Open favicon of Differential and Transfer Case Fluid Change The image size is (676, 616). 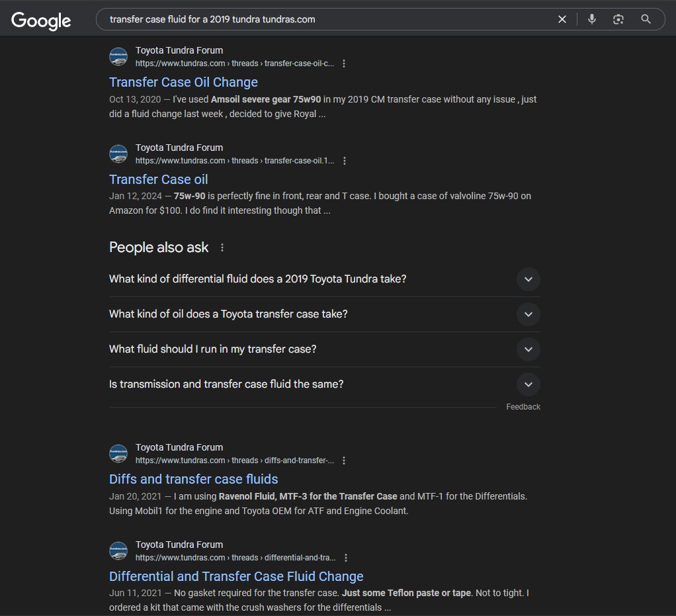[118, 550]
